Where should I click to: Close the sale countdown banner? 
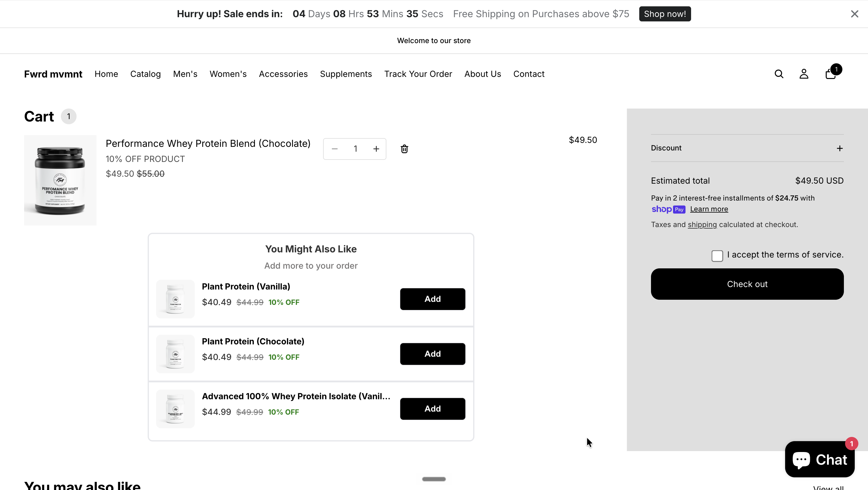click(x=854, y=14)
